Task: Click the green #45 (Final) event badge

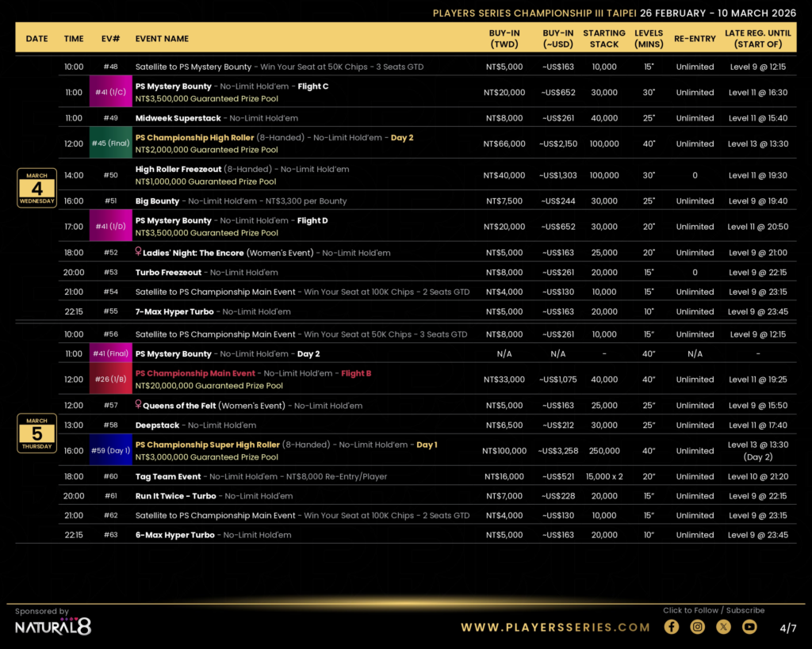Action: 110,143
